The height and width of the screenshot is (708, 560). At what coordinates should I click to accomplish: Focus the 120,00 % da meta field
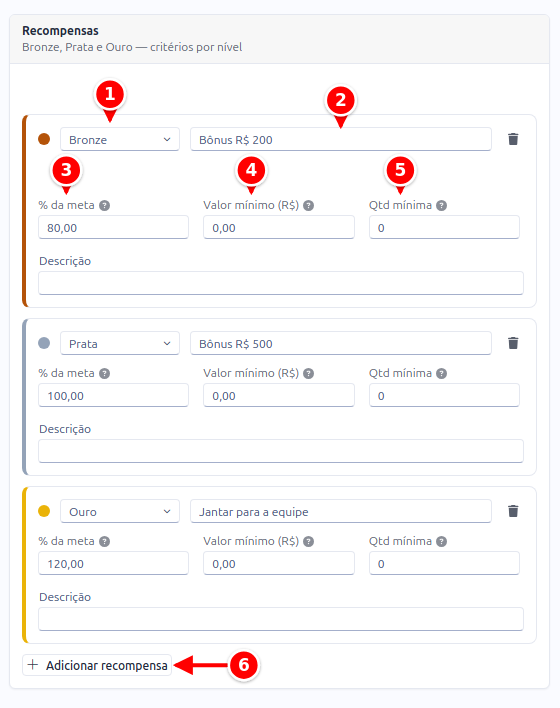(x=113, y=564)
